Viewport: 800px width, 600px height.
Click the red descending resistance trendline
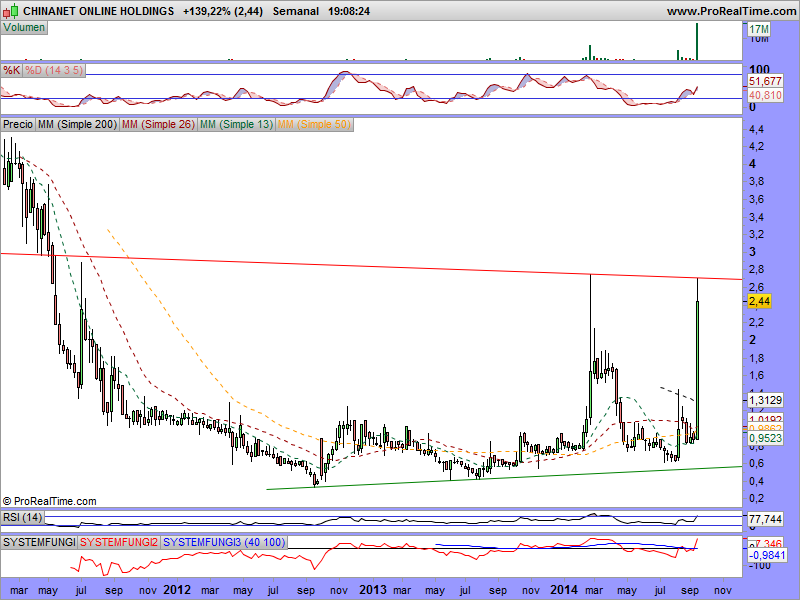pyautogui.click(x=371, y=266)
